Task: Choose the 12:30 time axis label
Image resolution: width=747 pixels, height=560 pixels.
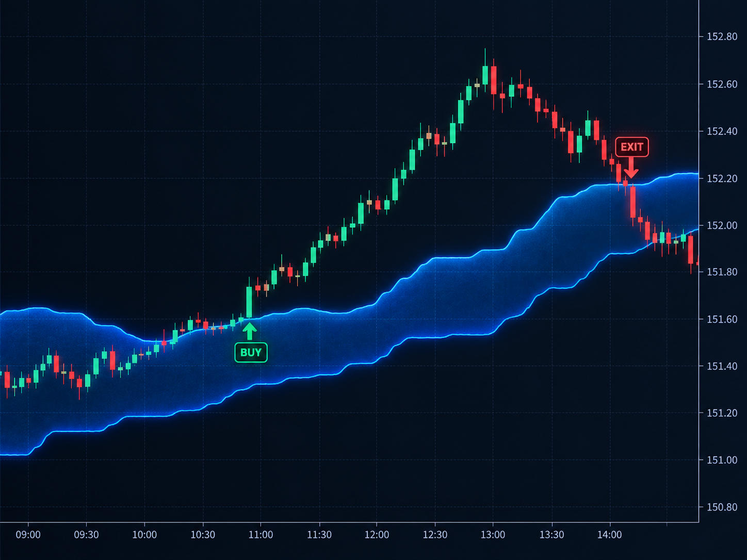Action: point(435,535)
